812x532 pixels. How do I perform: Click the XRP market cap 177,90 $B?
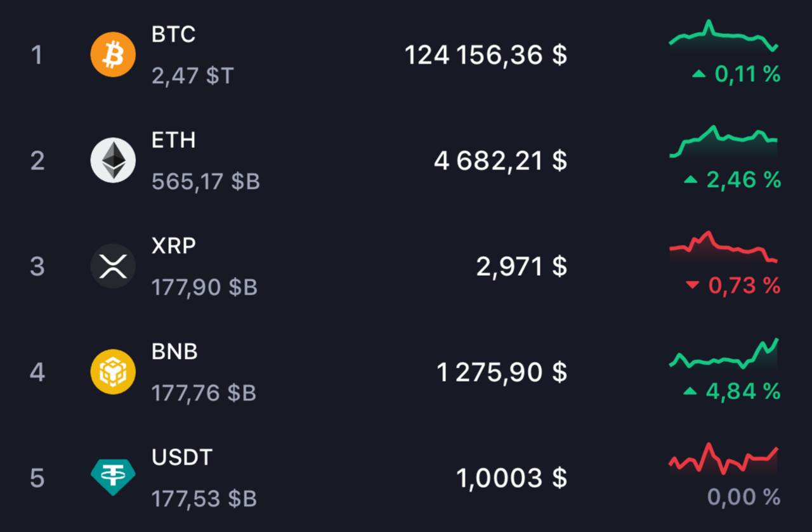pyautogui.click(x=204, y=287)
